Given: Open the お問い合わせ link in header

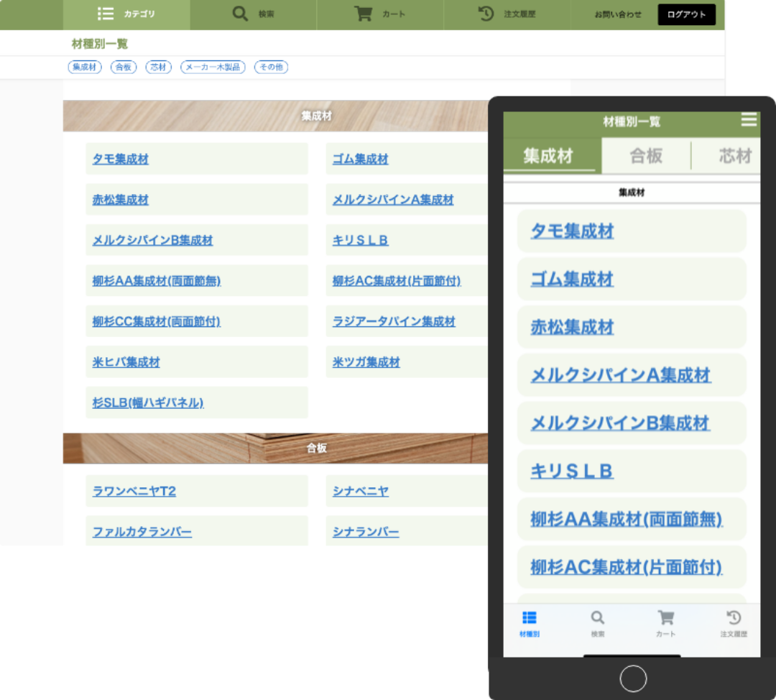Looking at the screenshot, I should [x=618, y=14].
